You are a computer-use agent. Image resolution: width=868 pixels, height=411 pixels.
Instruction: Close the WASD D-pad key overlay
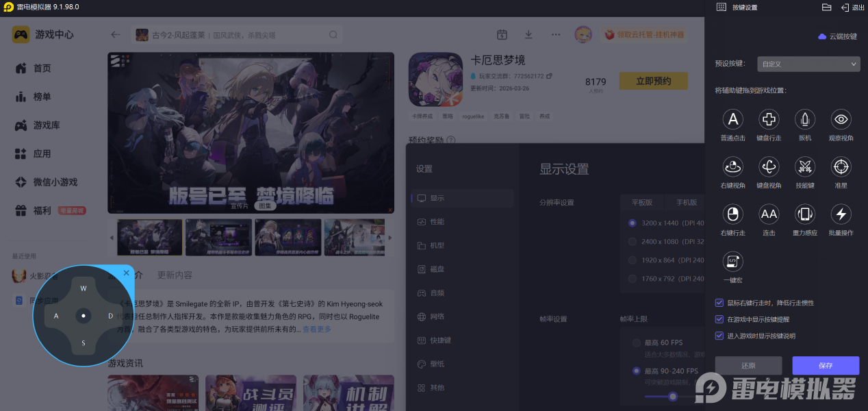tap(127, 273)
